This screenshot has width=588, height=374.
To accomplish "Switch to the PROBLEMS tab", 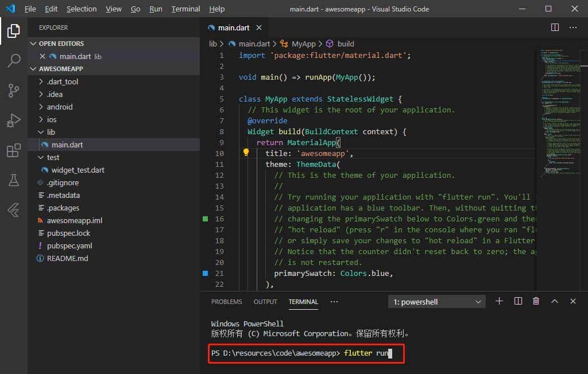I will coord(226,302).
